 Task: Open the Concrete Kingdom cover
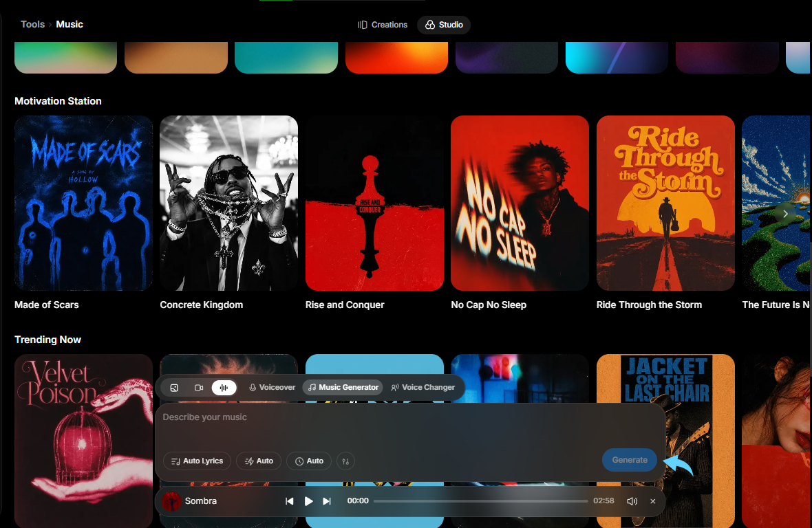(229, 203)
